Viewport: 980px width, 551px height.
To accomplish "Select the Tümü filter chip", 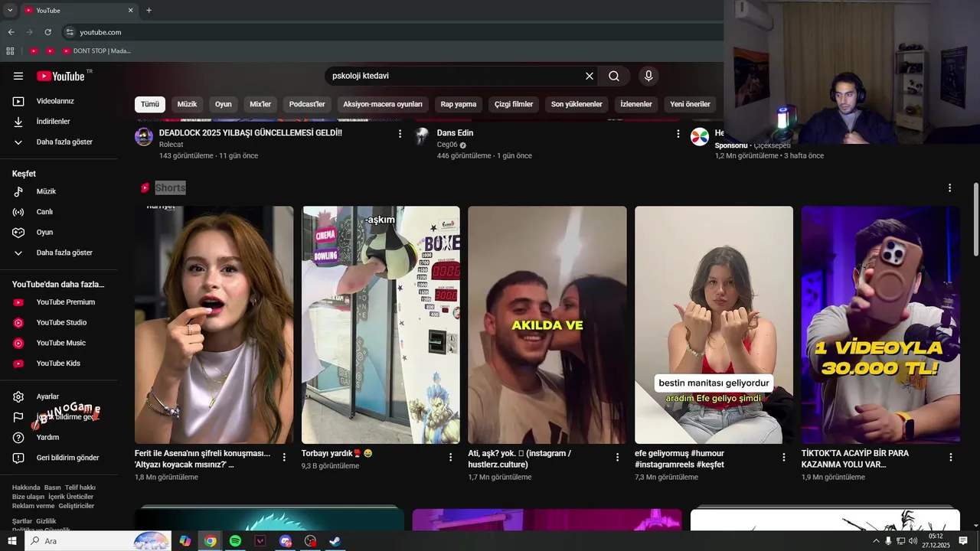I will coord(150,104).
